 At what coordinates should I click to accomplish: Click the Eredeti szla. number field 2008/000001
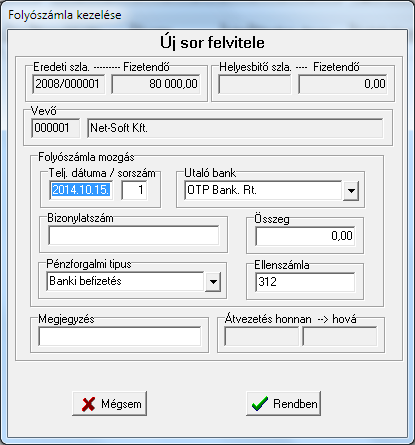tap(68, 84)
